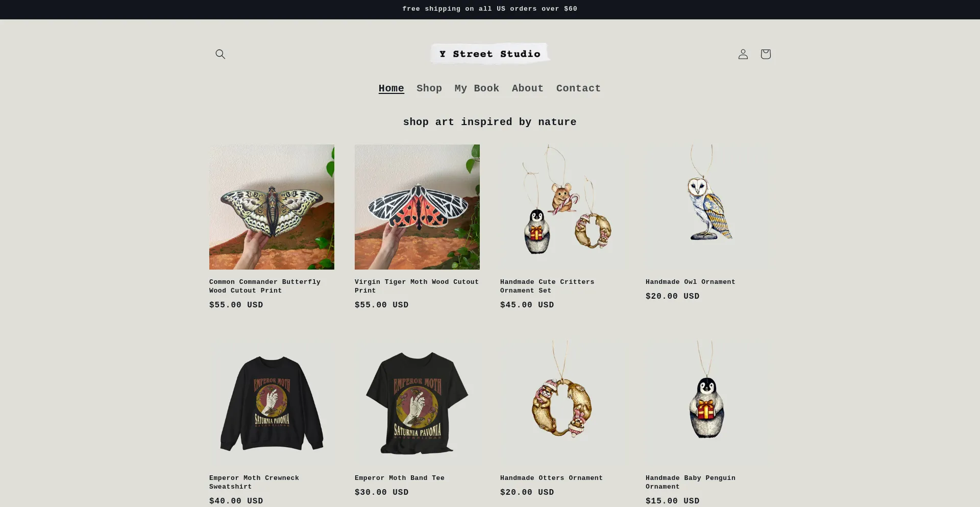Open Virgin Tiger Moth product image
This screenshot has height=507, width=980.
click(417, 207)
